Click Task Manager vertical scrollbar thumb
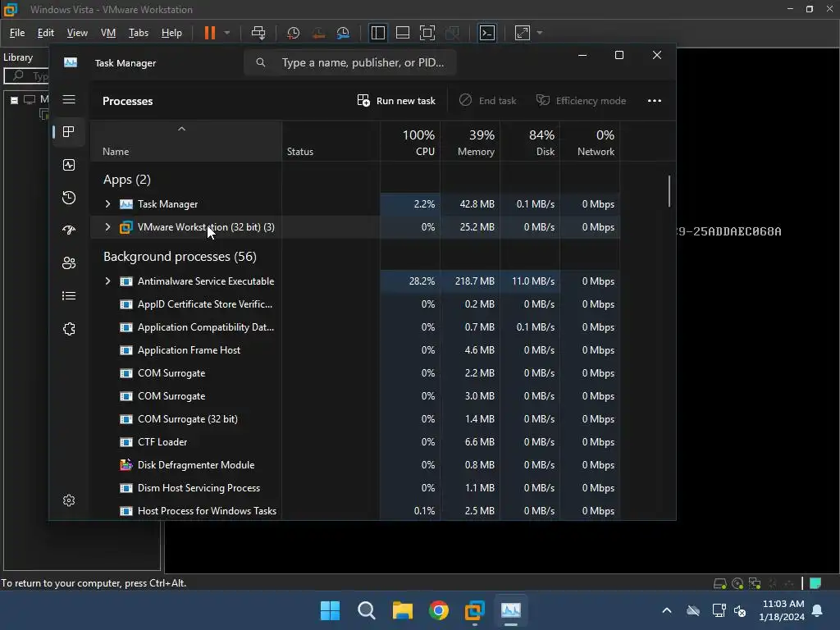840x630 pixels. coord(669,190)
